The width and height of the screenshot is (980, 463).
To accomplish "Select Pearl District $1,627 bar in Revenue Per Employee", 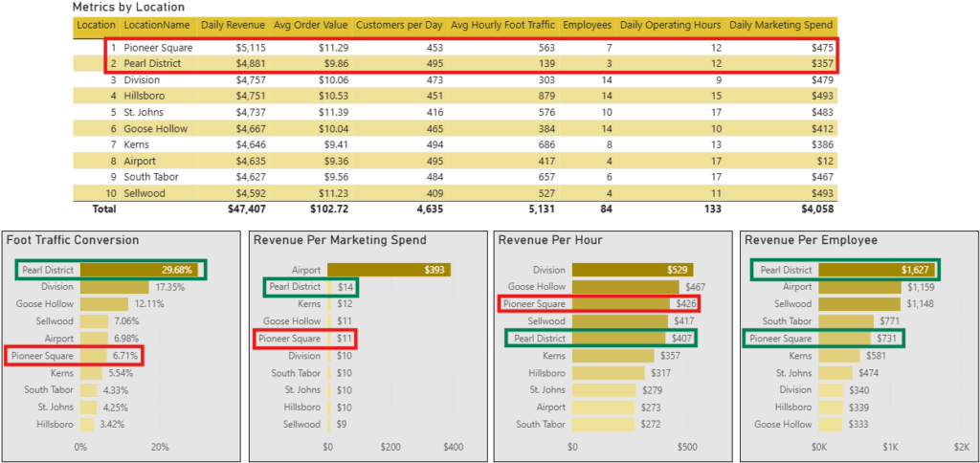I will (x=874, y=270).
